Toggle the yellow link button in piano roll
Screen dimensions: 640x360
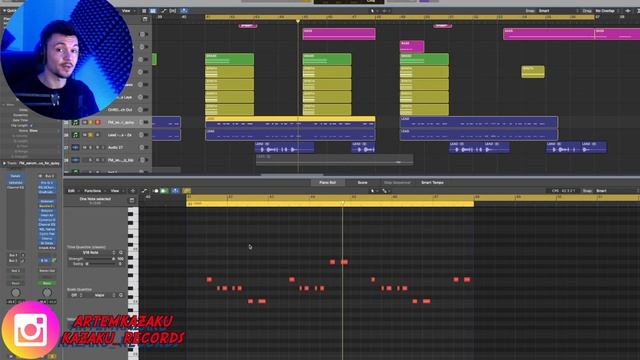click(x=187, y=191)
